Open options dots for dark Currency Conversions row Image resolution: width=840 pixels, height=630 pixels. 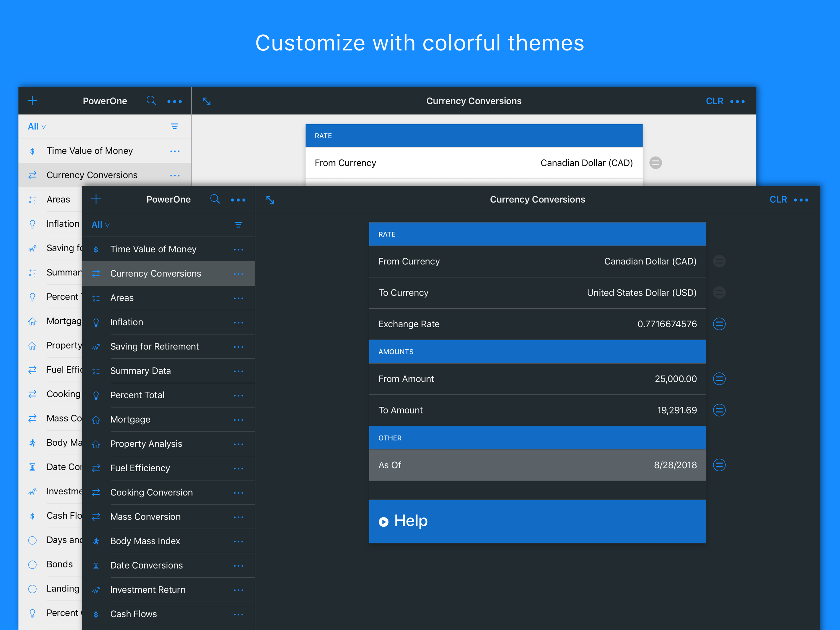[239, 274]
